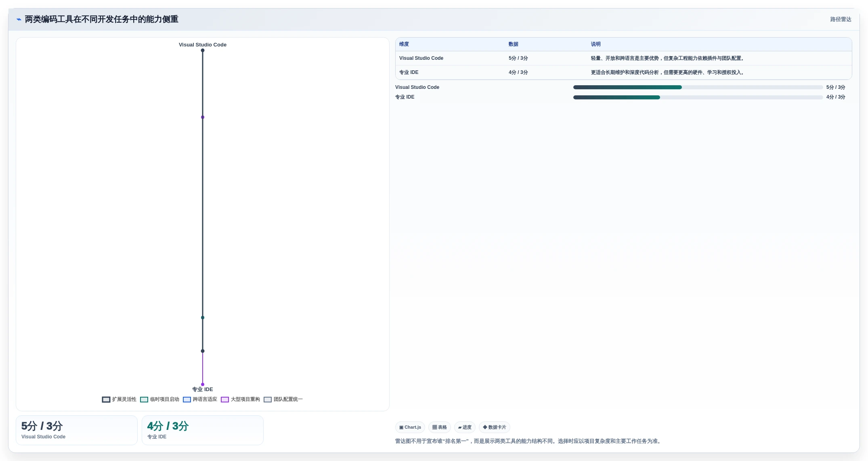The width and height of the screenshot is (868, 461).
Task: Toggle the 团队配置统一 legend item
Action: click(x=283, y=399)
